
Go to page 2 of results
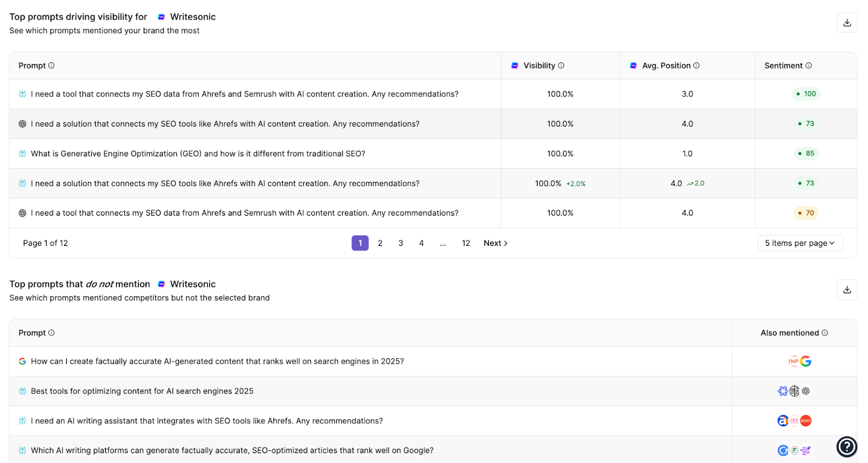(380, 243)
